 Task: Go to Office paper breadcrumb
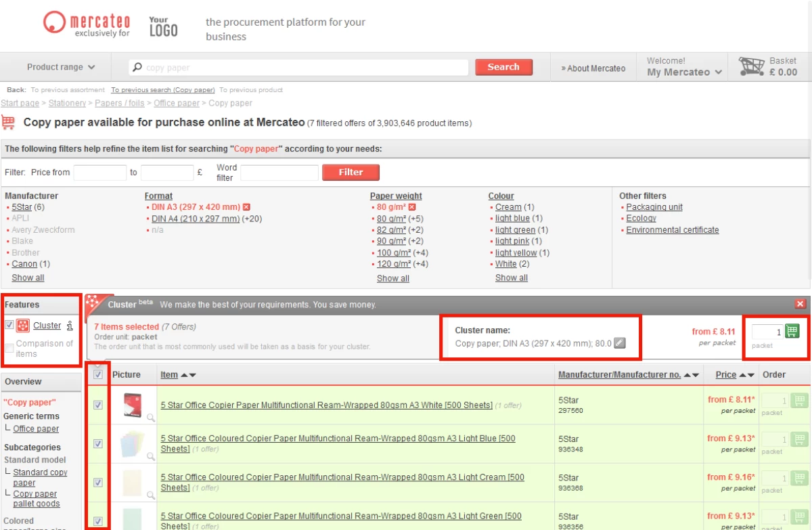coord(177,103)
